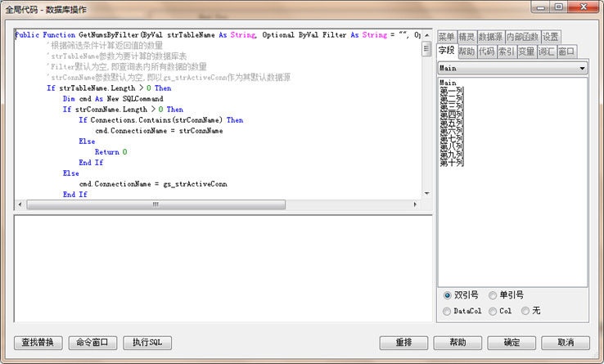Close the 全局代码 window
This screenshot has height=364, width=604.
584,7
